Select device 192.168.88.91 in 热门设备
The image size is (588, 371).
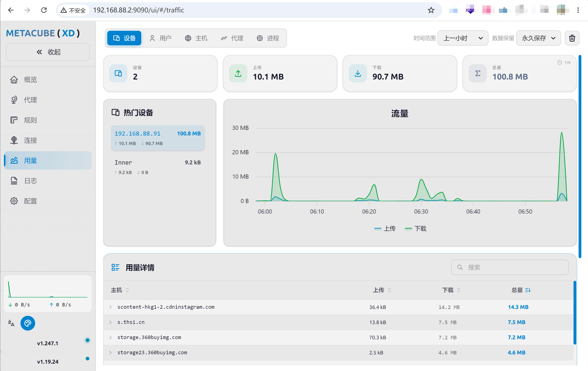[158, 138]
